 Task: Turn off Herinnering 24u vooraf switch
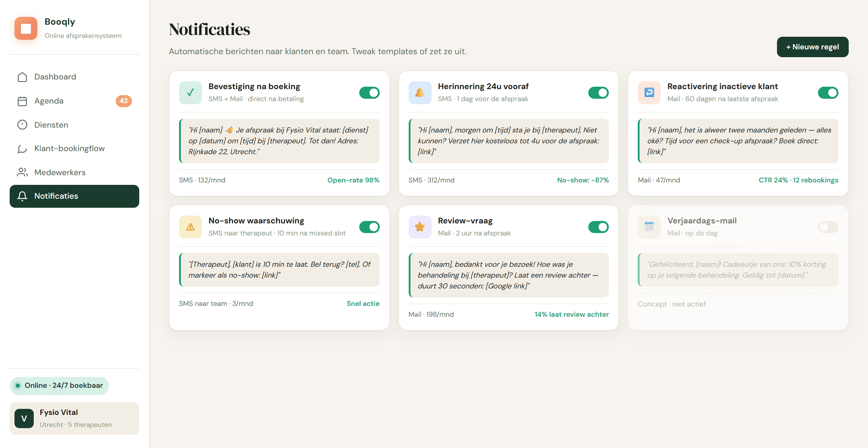[599, 92]
